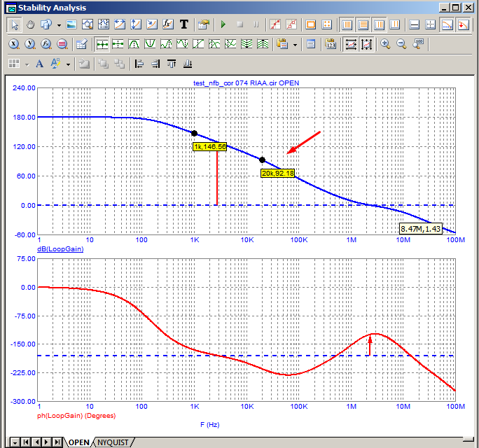The height and width of the screenshot is (448, 479).
Task: Toggle the orange four-dot markers icon
Action: tap(327, 24)
